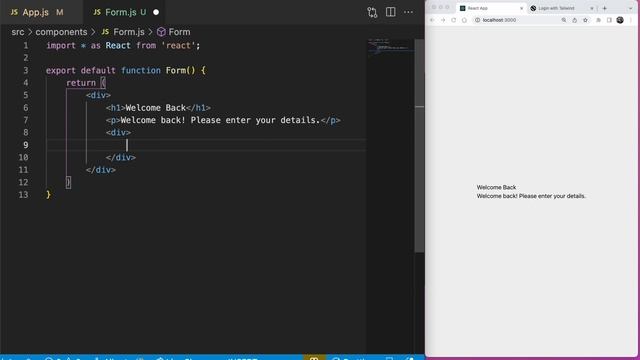Close the React App browser tab

coord(521,8)
